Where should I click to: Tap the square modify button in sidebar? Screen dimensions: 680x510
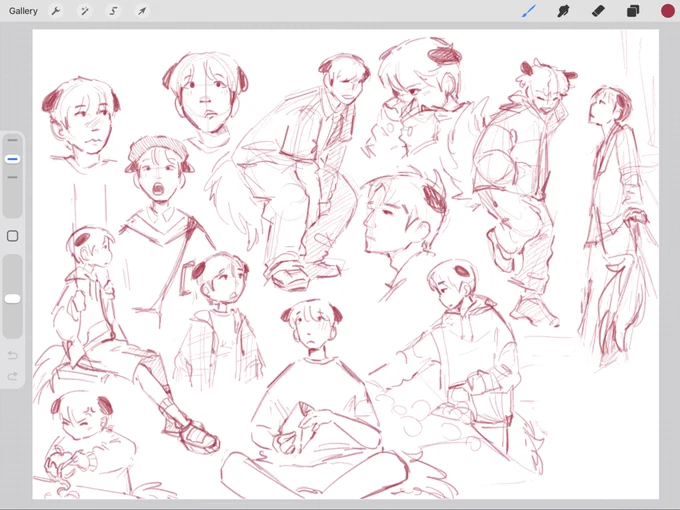13,236
